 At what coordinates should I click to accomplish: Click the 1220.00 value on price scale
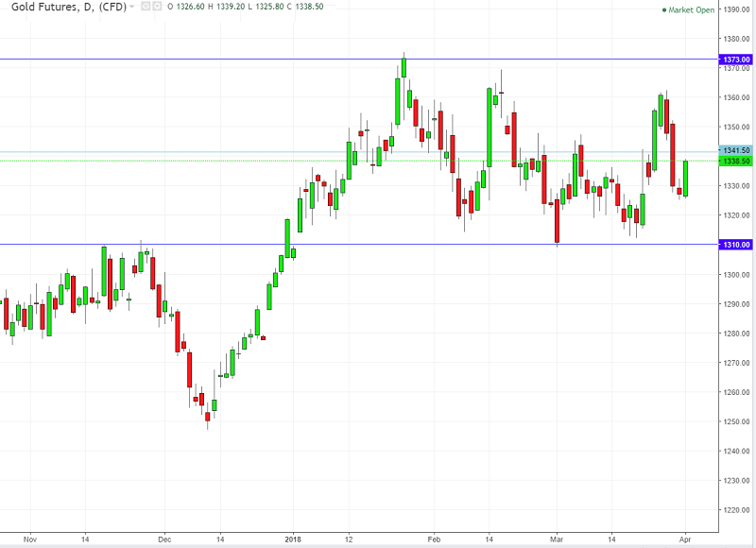[x=736, y=510]
